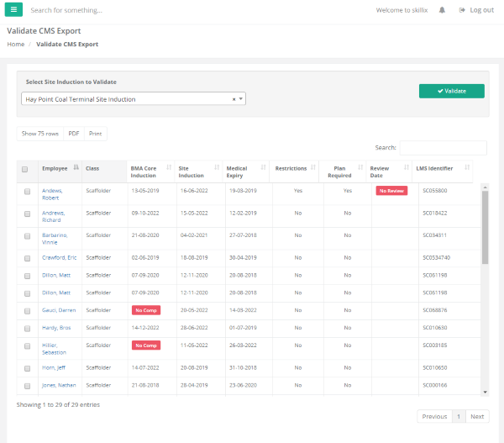504x443 pixels.
Task: Click LMS identifier SC000166
Action: (x=434, y=385)
